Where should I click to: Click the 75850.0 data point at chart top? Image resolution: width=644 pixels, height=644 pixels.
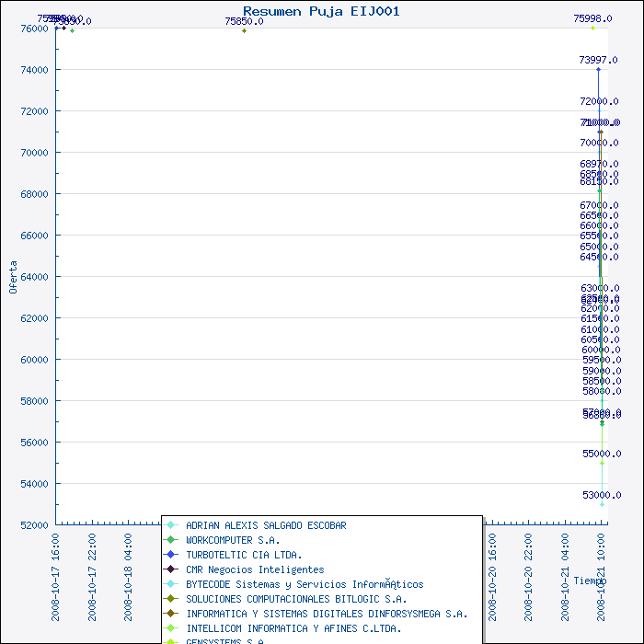(244, 30)
